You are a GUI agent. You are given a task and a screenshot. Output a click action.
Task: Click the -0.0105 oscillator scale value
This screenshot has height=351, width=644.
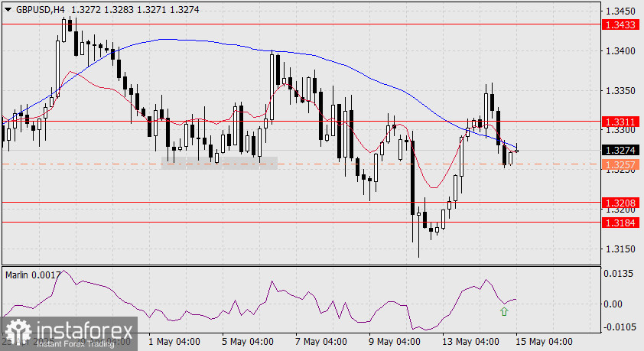click(x=619, y=327)
